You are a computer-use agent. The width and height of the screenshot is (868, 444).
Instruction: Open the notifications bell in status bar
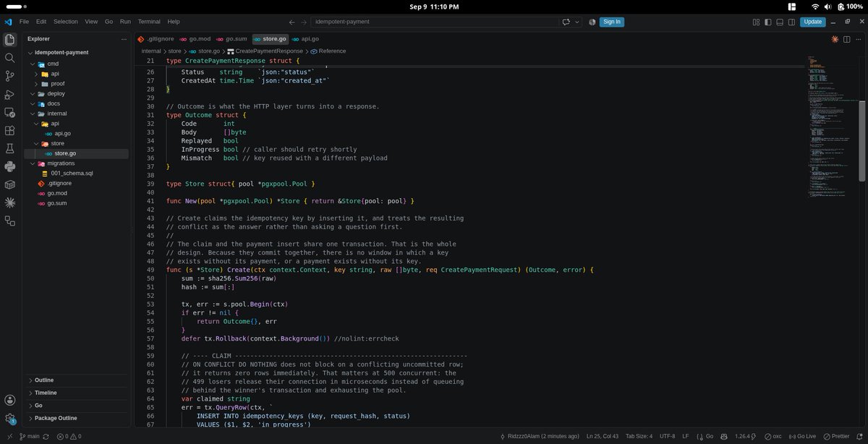point(859,437)
